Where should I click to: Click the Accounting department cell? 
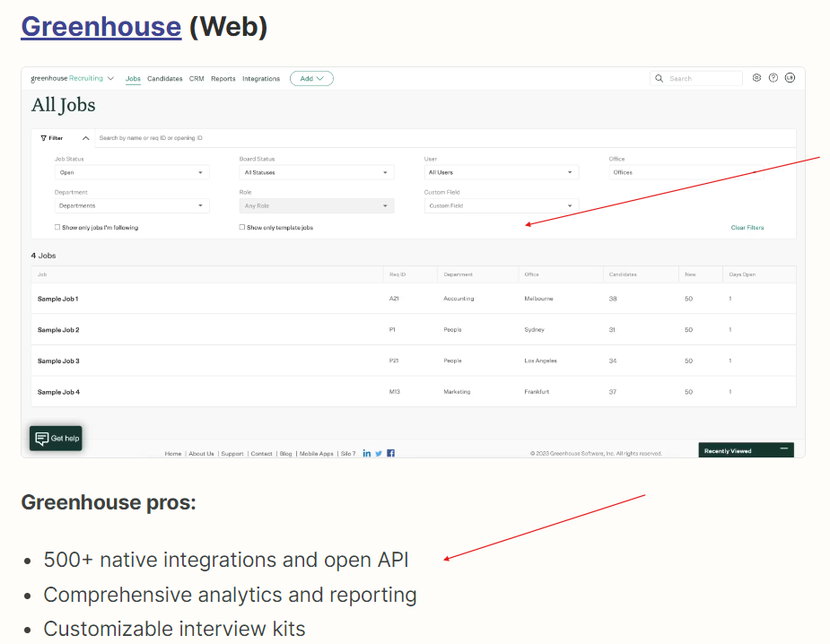coord(459,299)
